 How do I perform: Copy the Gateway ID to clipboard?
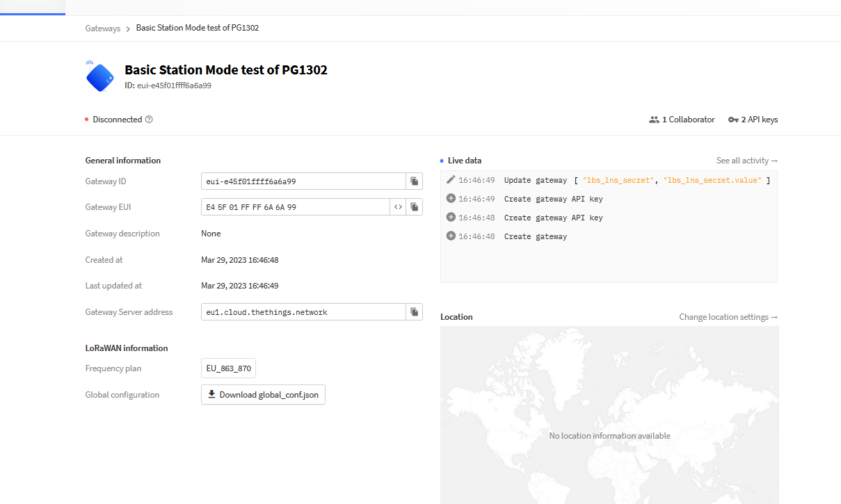pyautogui.click(x=414, y=181)
